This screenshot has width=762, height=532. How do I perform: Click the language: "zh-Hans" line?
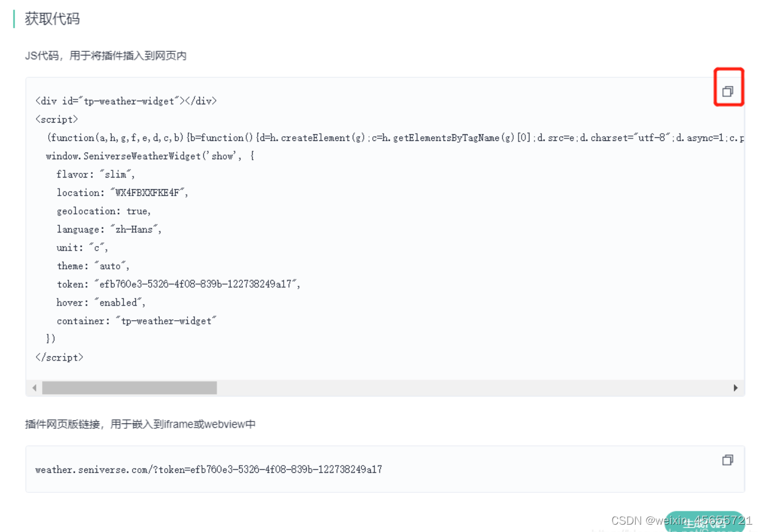pyautogui.click(x=109, y=229)
